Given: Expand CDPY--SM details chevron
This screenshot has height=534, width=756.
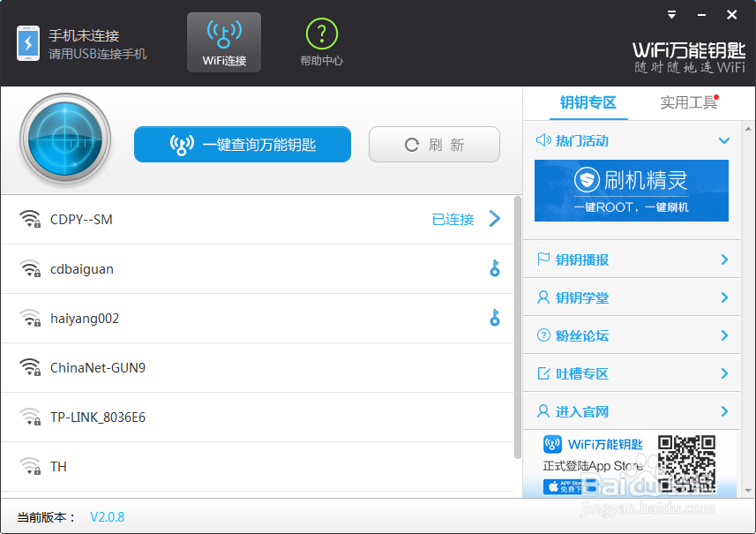Looking at the screenshot, I should (x=495, y=219).
